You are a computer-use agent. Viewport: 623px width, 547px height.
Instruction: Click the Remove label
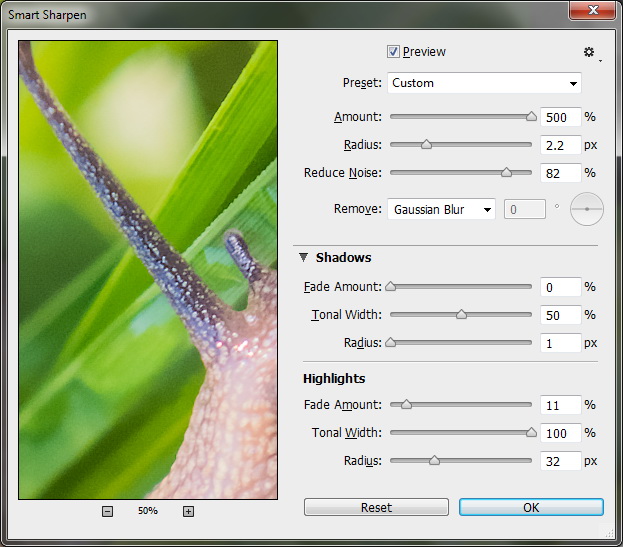358,209
